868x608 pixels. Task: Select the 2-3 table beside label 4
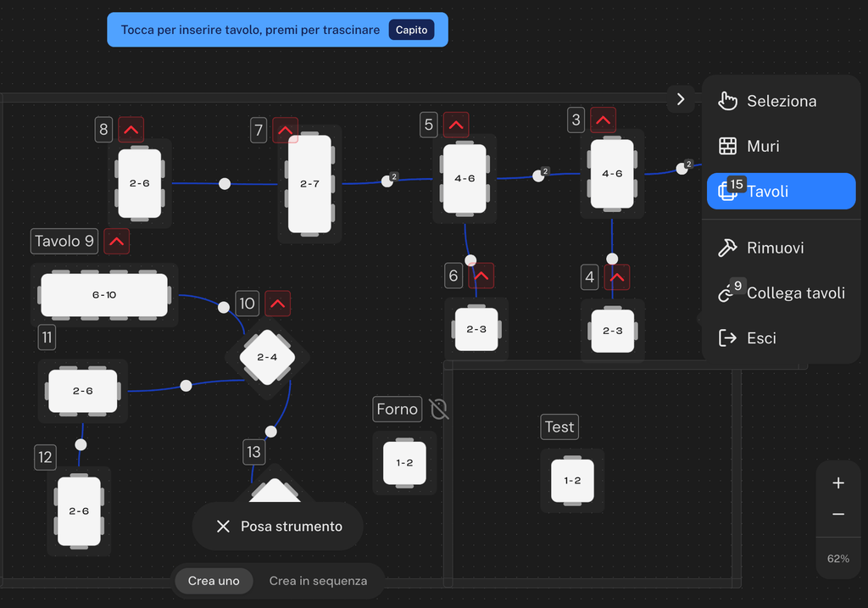(612, 331)
